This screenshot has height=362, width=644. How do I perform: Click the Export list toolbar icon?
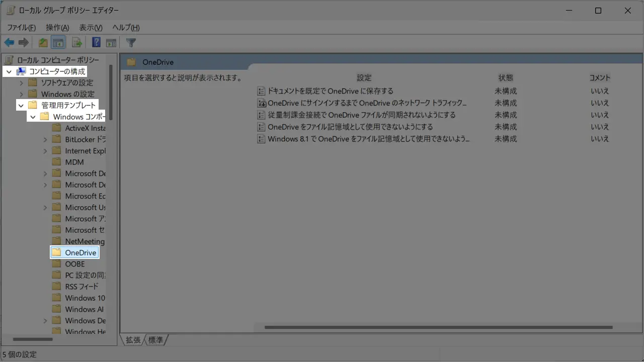[x=77, y=43]
